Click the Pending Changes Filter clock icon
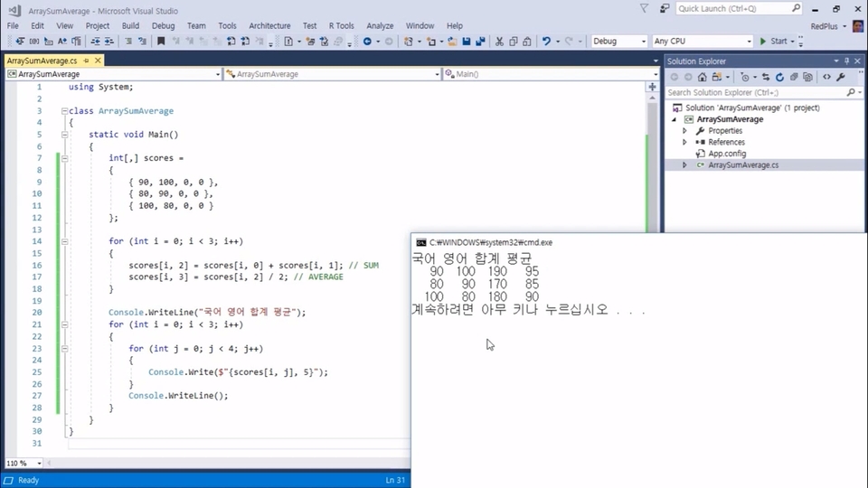Screen dimensions: 868x488 tap(744, 78)
